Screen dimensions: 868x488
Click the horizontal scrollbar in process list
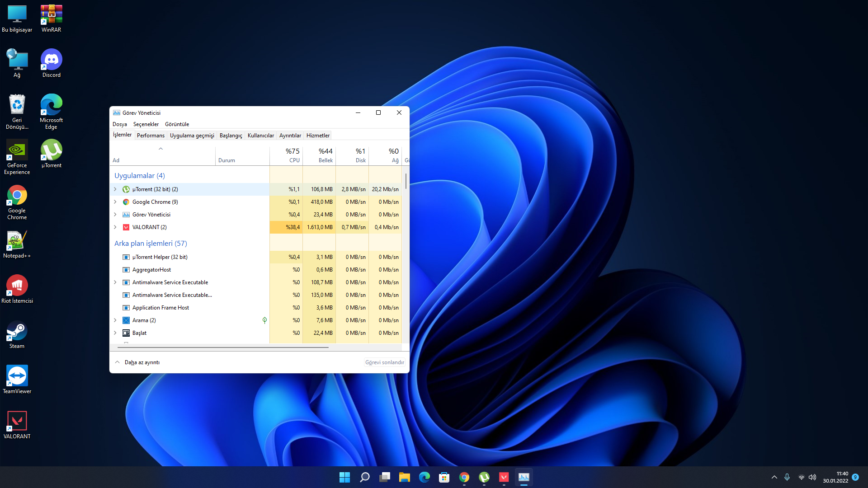[222, 347]
